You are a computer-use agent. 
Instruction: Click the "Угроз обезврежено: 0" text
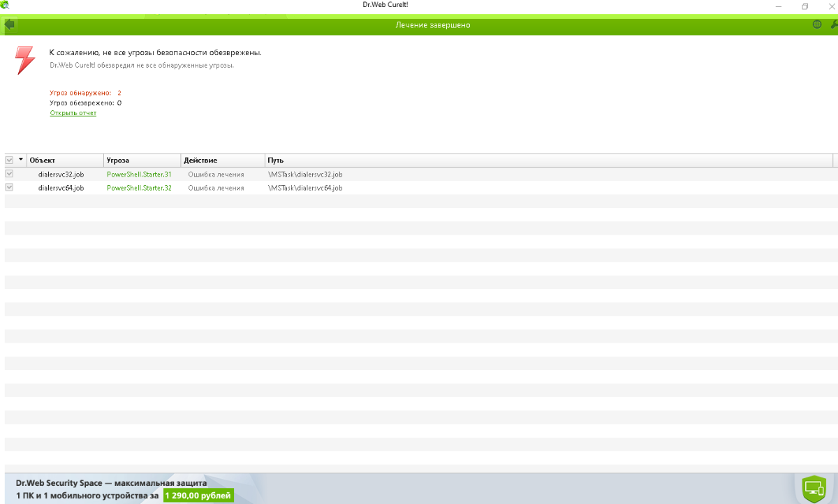(86, 103)
